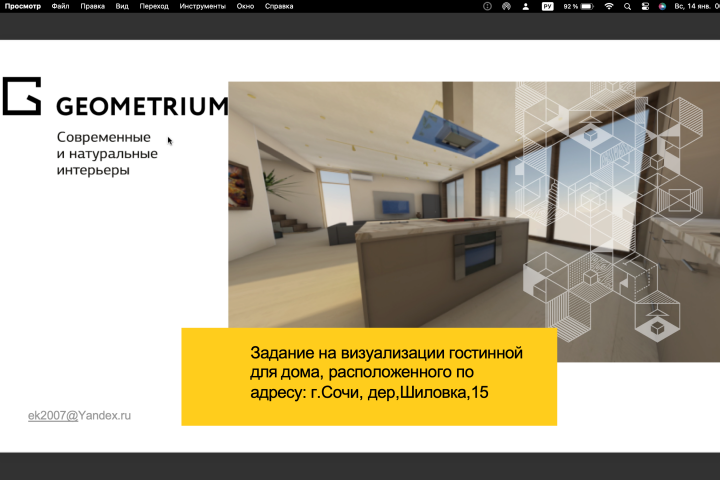The image size is (720, 480).
Task: Open the Окно menu
Action: 245,6
